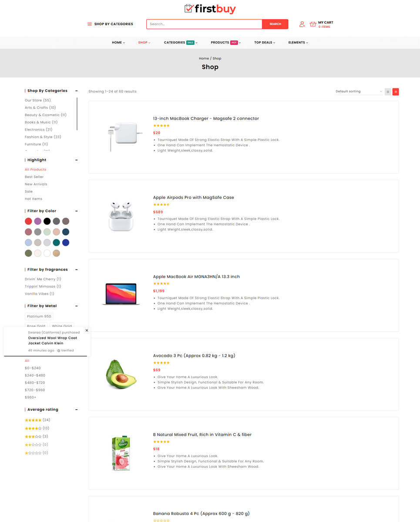This screenshot has width=420, height=522.
Task: Open the shopping cart basket icon
Action: pos(313,24)
